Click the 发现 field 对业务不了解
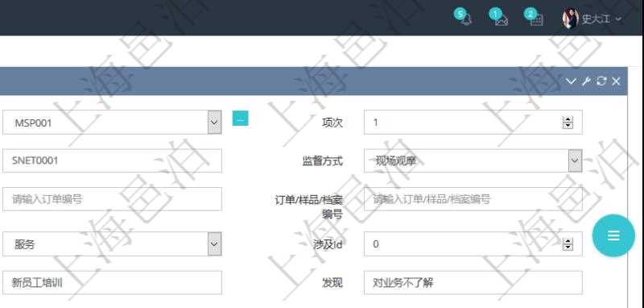 click(473, 282)
